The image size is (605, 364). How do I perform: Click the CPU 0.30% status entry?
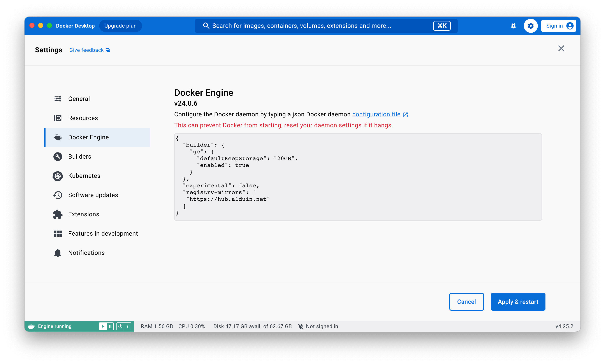click(192, 326)
